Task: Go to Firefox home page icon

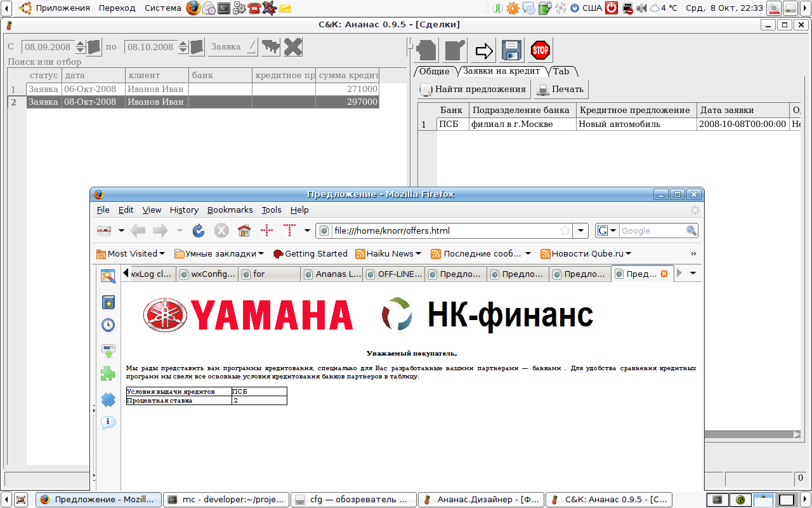Action: click(x=244, y=231)
